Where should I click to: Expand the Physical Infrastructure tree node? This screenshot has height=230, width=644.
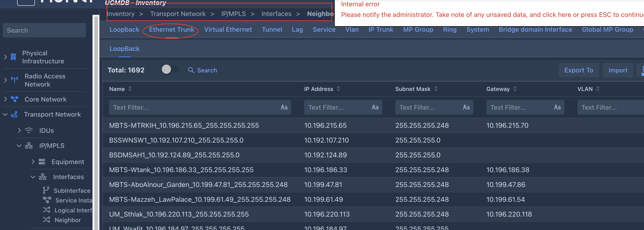(x=6, y=57)
